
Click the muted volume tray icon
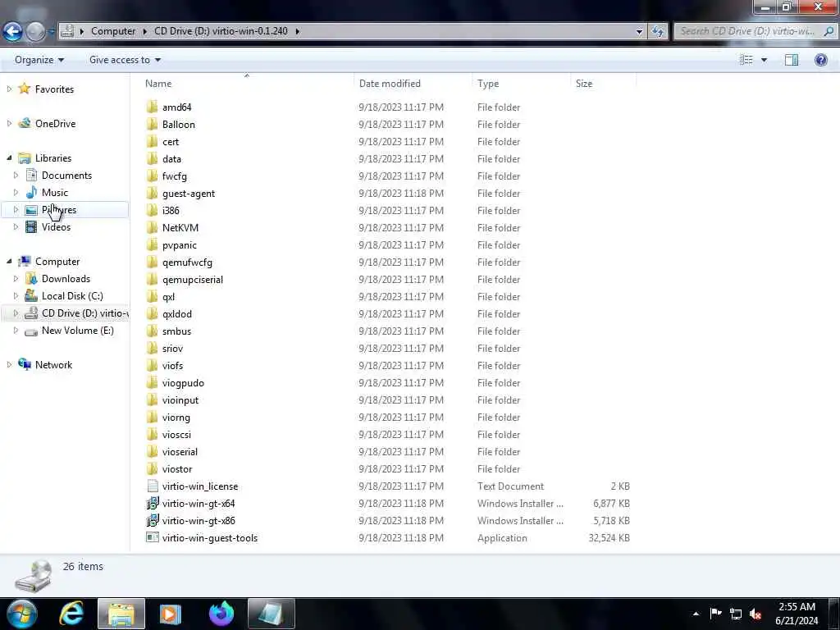[756, 614]
